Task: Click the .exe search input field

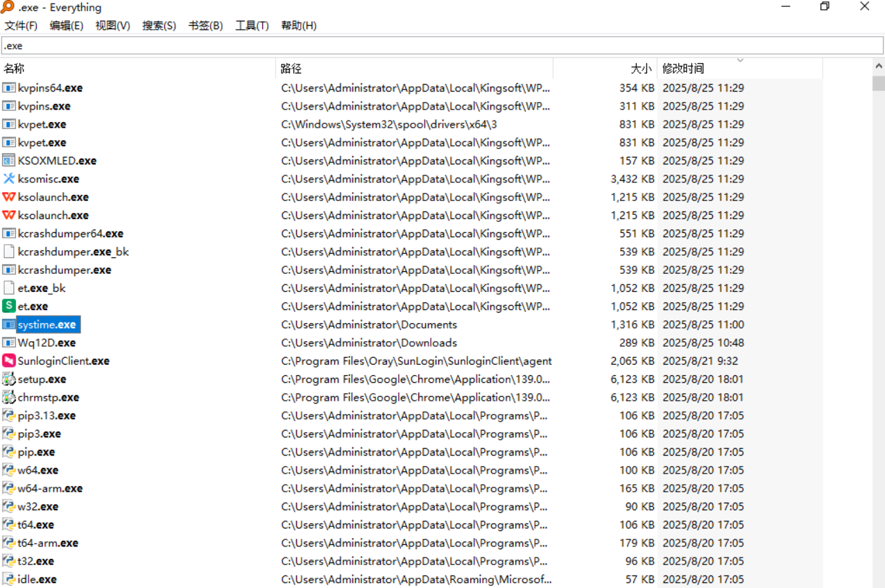Action: pyautogui.click(x=442, y=46)
